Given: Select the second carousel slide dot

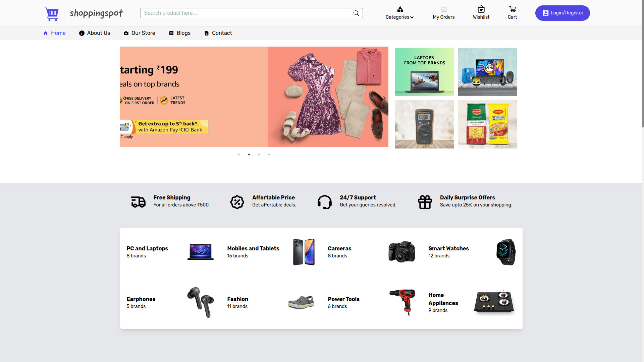Looking at the screenshot, I should coord(249,154).
